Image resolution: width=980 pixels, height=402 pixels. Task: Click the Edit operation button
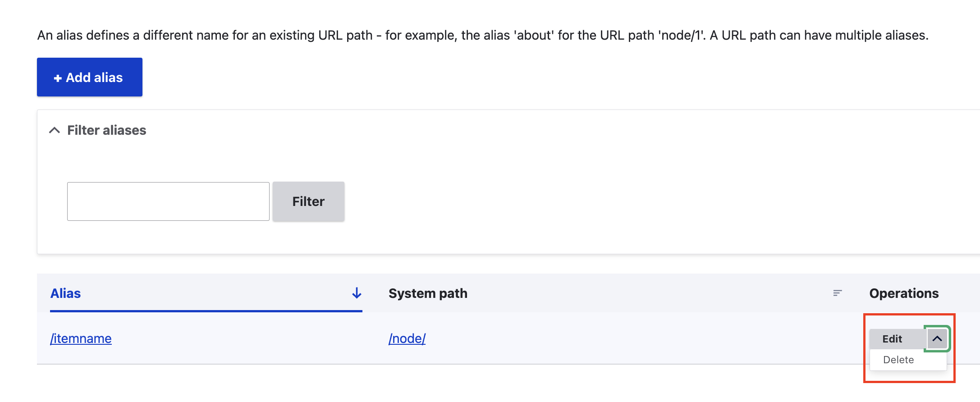point(893,339)
